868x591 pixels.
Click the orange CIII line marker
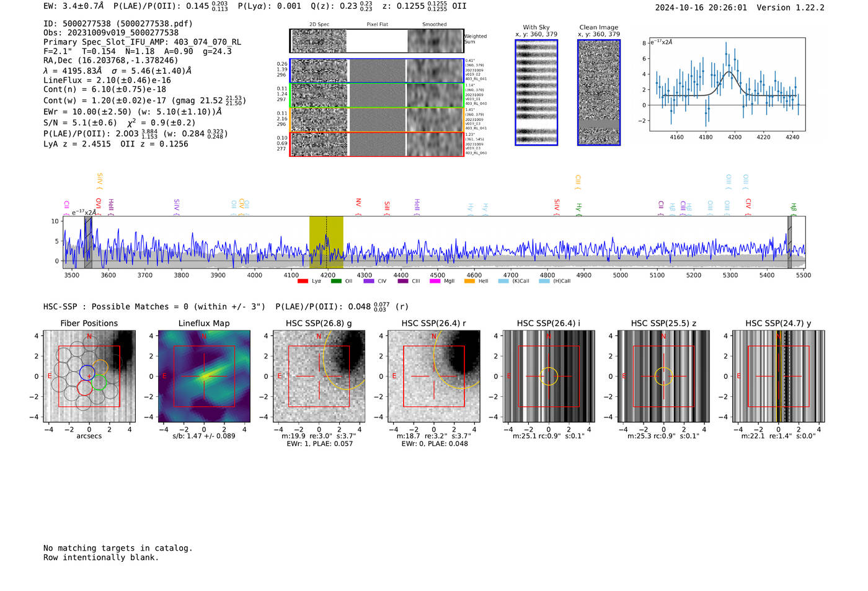(578, 181)
